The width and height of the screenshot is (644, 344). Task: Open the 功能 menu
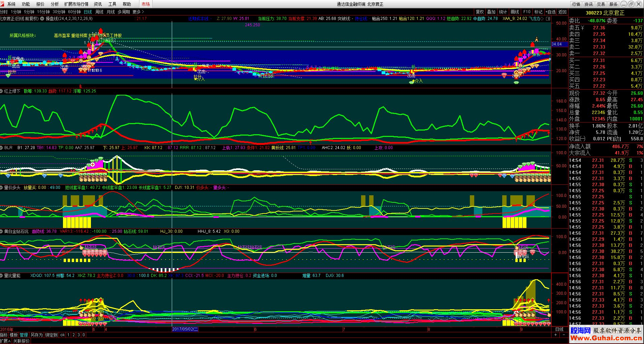pos(26,4)
